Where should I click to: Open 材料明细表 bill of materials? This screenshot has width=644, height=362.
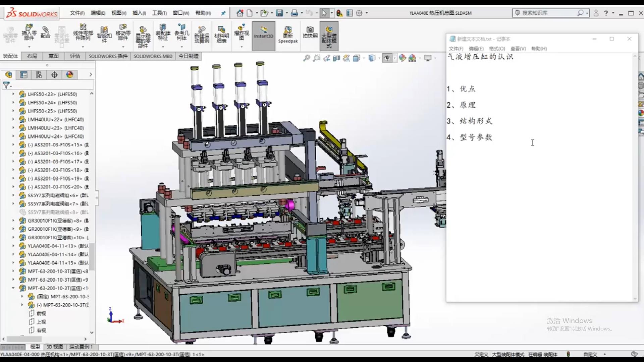click(x=221, y=35)
